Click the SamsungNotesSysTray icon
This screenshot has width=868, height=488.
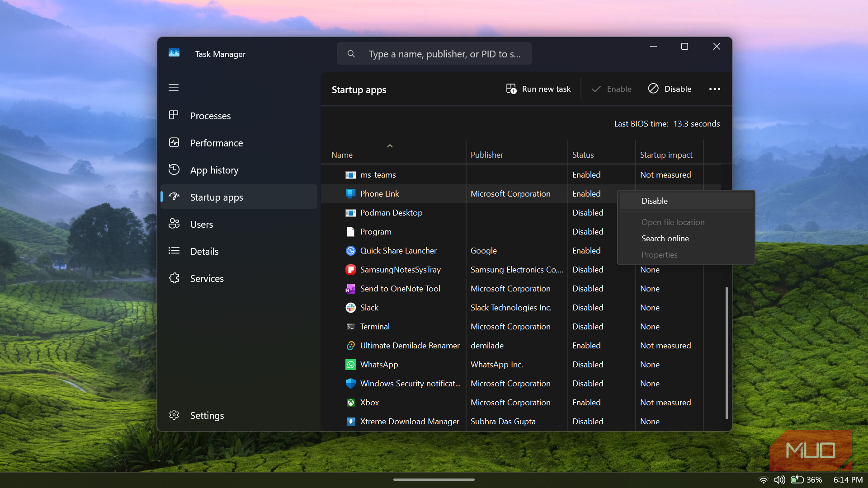(350, 270)
